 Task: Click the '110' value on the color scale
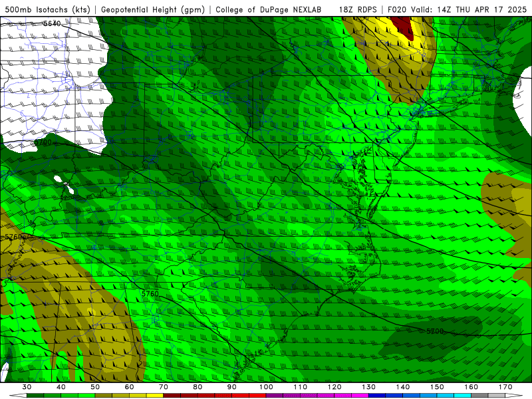301,387
